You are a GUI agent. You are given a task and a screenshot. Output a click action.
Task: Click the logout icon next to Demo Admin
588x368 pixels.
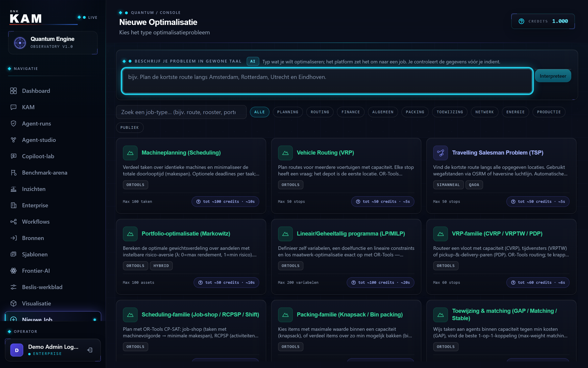pos(90,350)
